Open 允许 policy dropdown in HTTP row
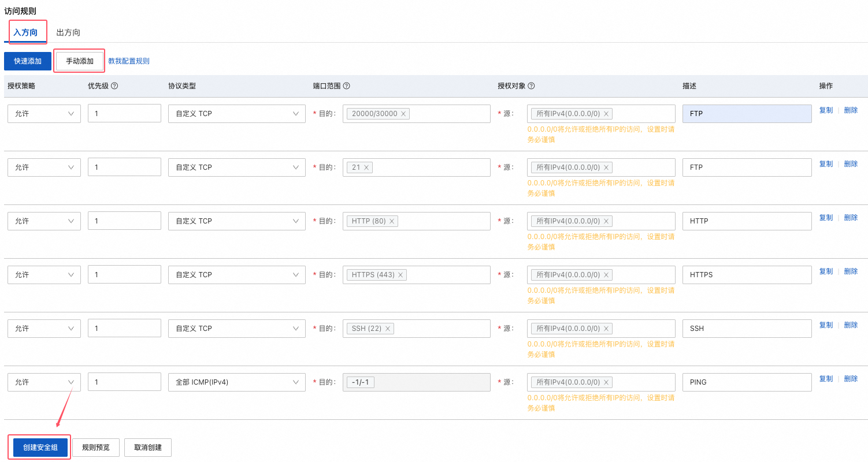Screen dimensions: 868x462 44,221
